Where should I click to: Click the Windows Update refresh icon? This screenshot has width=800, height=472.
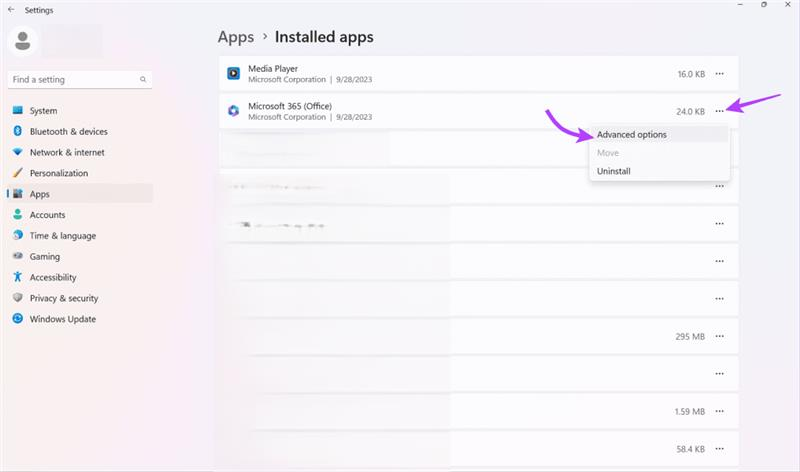click(18, 318)
